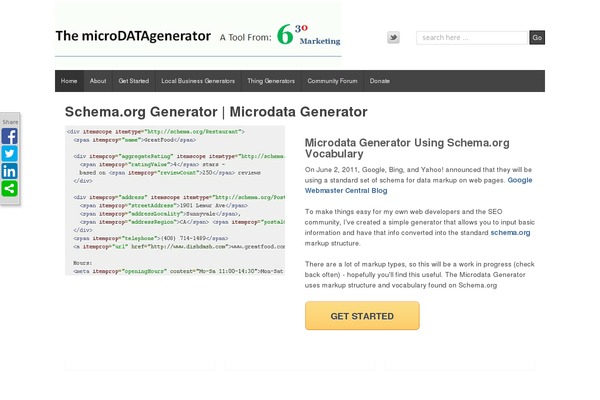Open the Donate page
Screen dimensions: 600x400
[380, 80]
